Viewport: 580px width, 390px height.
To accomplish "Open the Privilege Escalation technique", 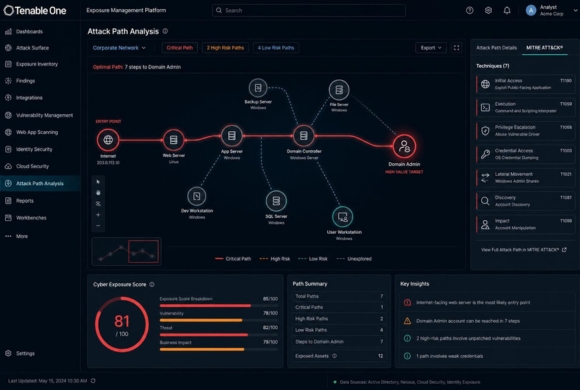I will [525, 131].
